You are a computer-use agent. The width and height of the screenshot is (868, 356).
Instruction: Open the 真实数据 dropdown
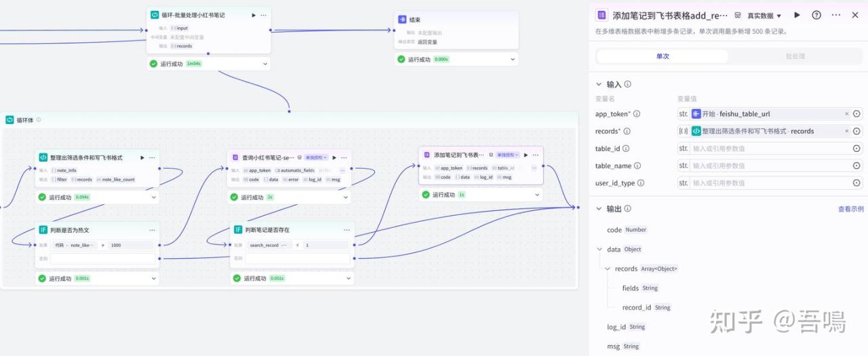coord(764,16)
